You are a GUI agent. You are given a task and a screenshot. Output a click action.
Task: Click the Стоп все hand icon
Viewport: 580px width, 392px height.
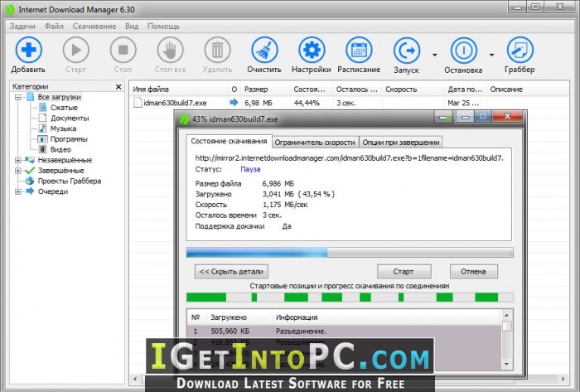(x=170, y=50)
